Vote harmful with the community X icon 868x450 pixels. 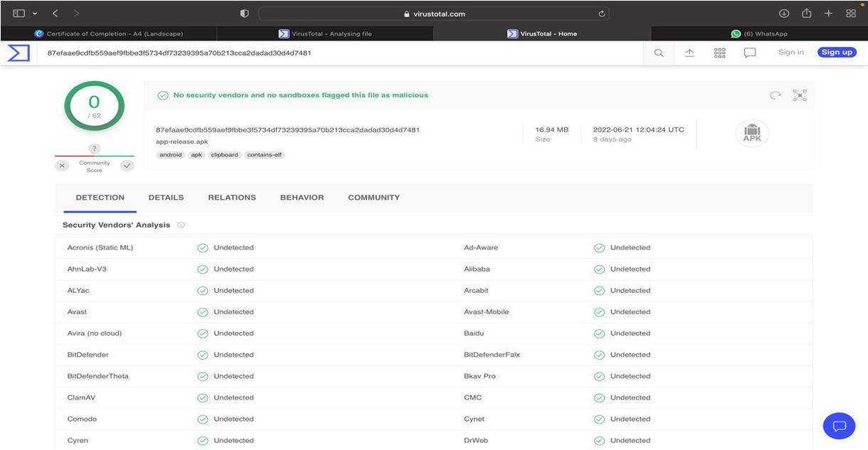63,166
